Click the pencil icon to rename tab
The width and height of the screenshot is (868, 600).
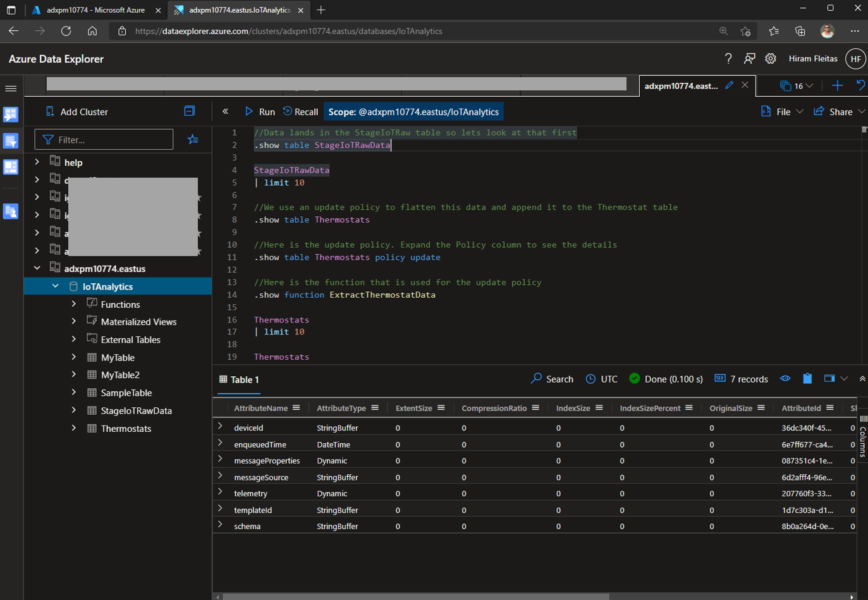(730, 85)
